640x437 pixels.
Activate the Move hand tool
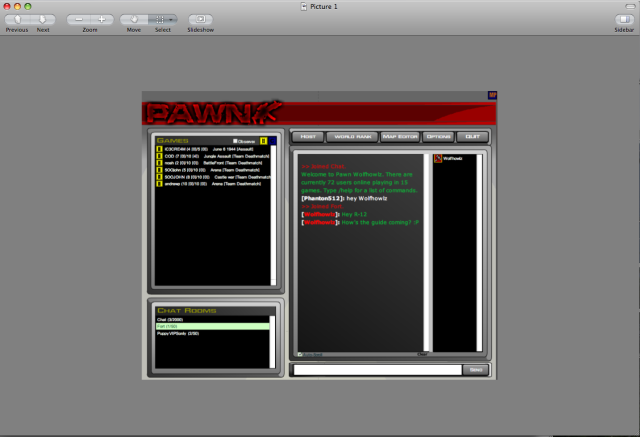(134, 19)
